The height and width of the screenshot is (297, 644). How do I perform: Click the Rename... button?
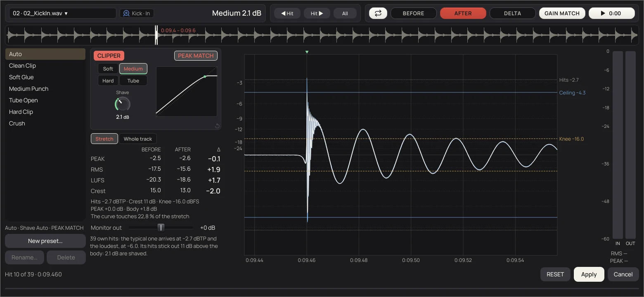(x=24, y=257)
